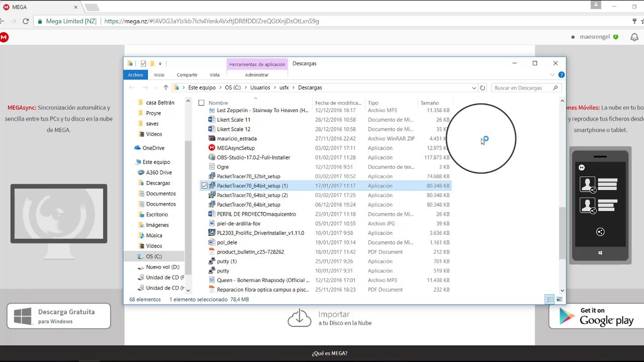This screenshot has width=644, height=362.
Task: Click the New folder quick access icon
Action: point(152,63)
